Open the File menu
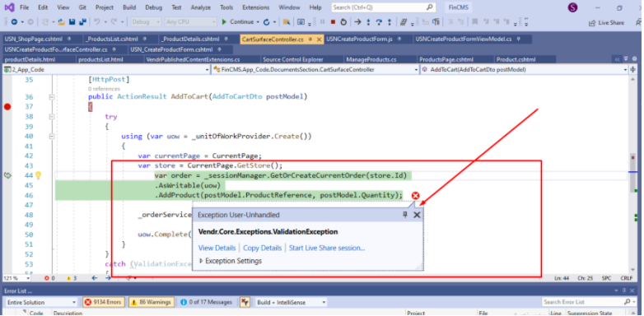Viewport: 644px width, 316px height. coord(24,7)
